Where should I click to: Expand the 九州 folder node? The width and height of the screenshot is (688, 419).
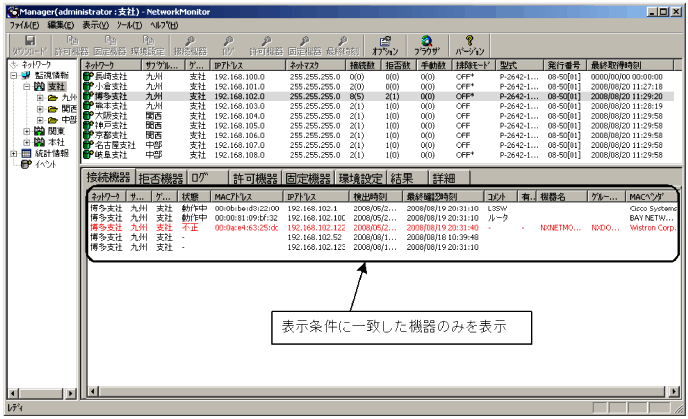tap(40, 97)
